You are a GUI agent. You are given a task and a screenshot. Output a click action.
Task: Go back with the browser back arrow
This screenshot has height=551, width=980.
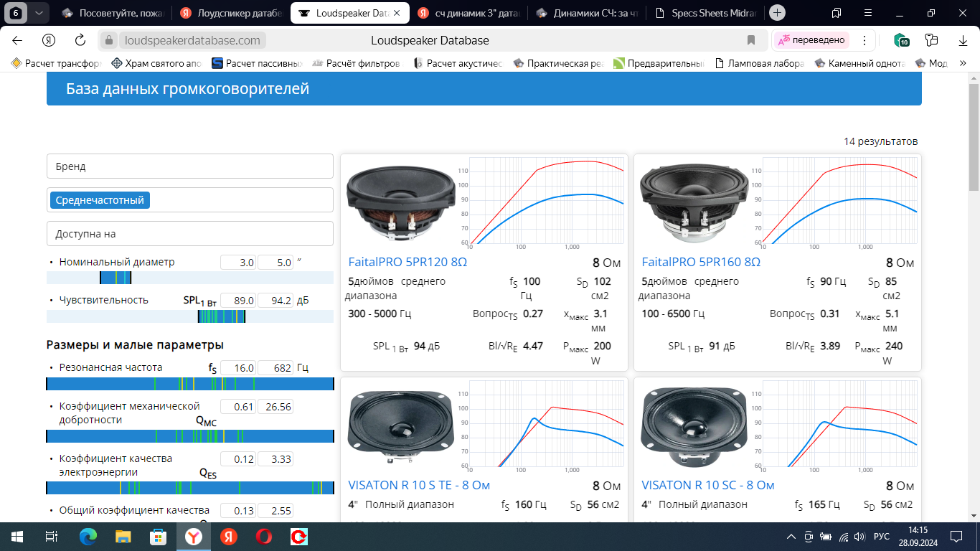(17, 40)
